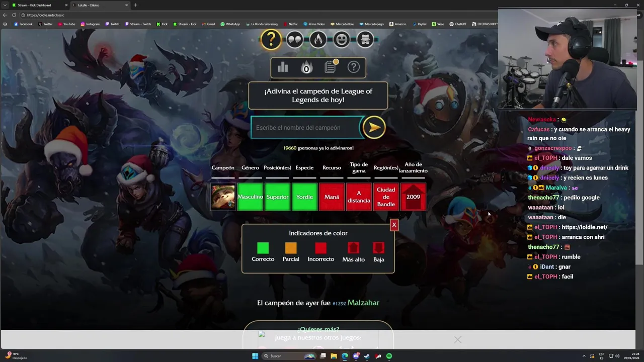Open the streak flame counter showing 0
644x362 pixels.
click(x=306, y=67)
